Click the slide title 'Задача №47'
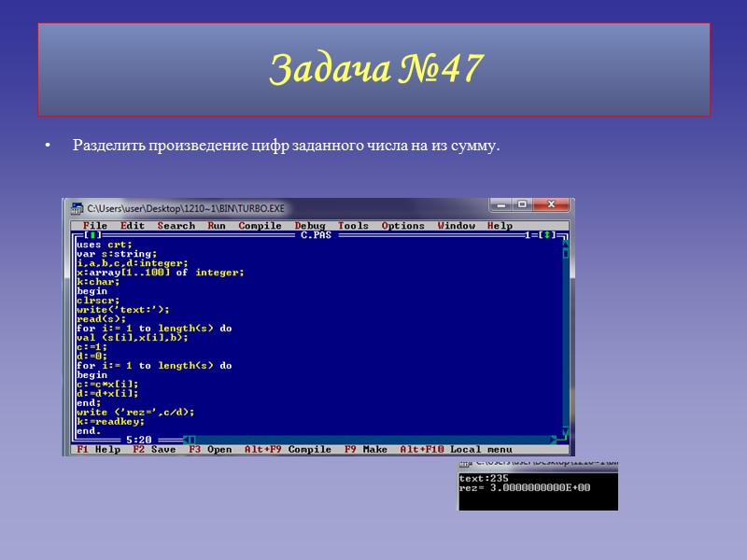 [x=376, y=69]
